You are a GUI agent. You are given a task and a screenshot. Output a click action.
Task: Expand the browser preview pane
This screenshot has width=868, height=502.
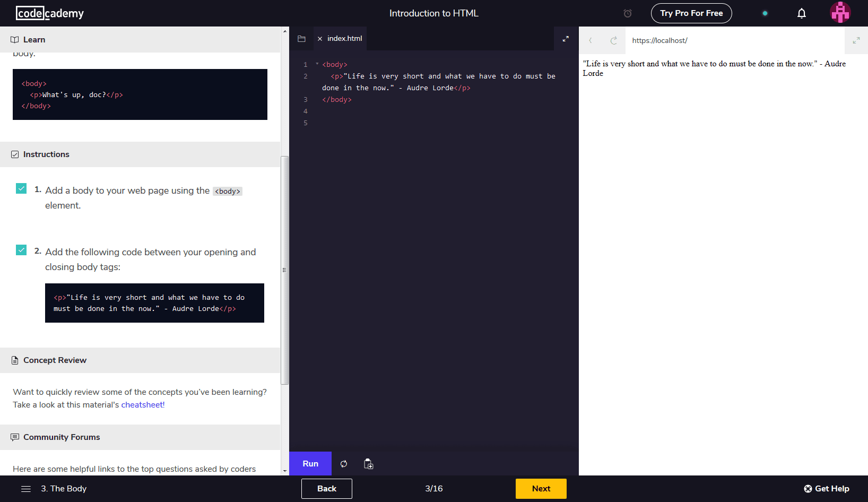click(x=856, y=40)
